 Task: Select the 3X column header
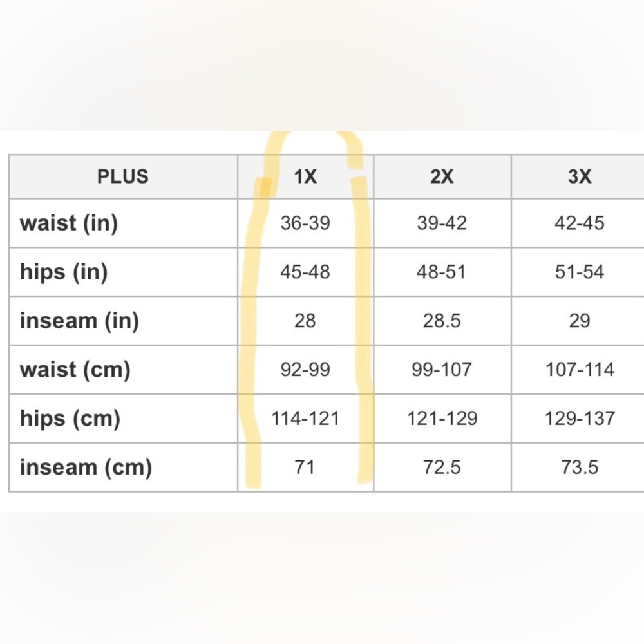(580, 176)
